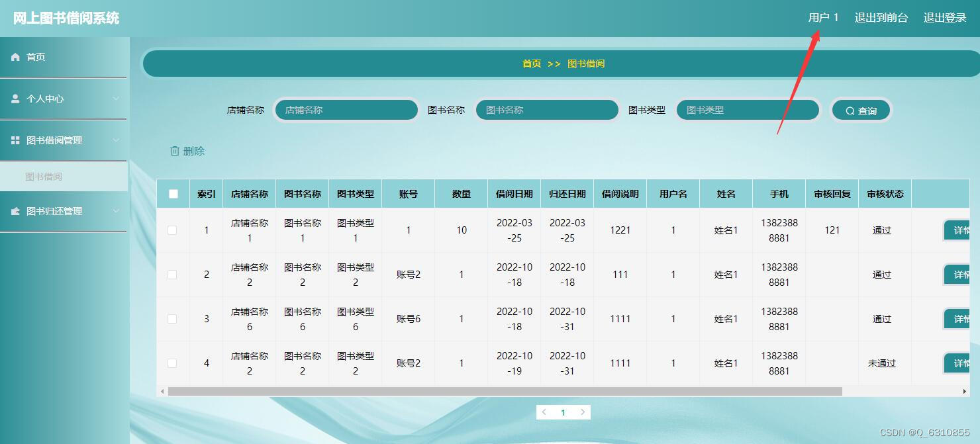Click the 店铺名称 input field
This screenshot has height=444, width=980.
coord(346,110)
